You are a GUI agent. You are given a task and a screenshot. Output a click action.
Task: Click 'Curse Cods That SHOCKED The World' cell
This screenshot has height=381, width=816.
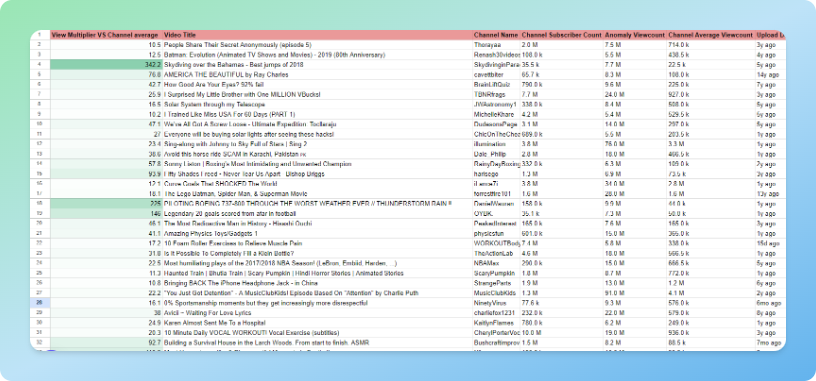pyautogui.click(x=317, y=184)
